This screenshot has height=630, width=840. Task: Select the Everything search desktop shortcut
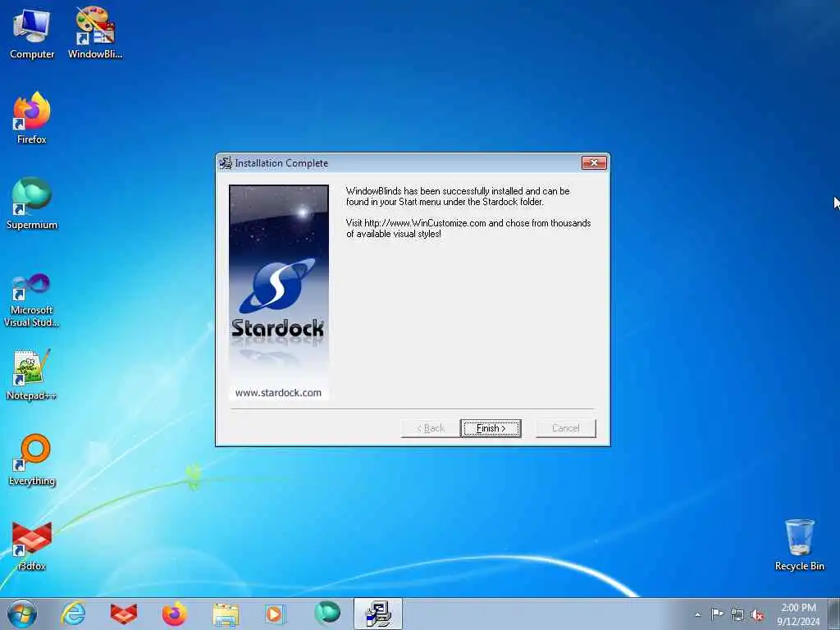pyautogui.click(x=32, y=459)
